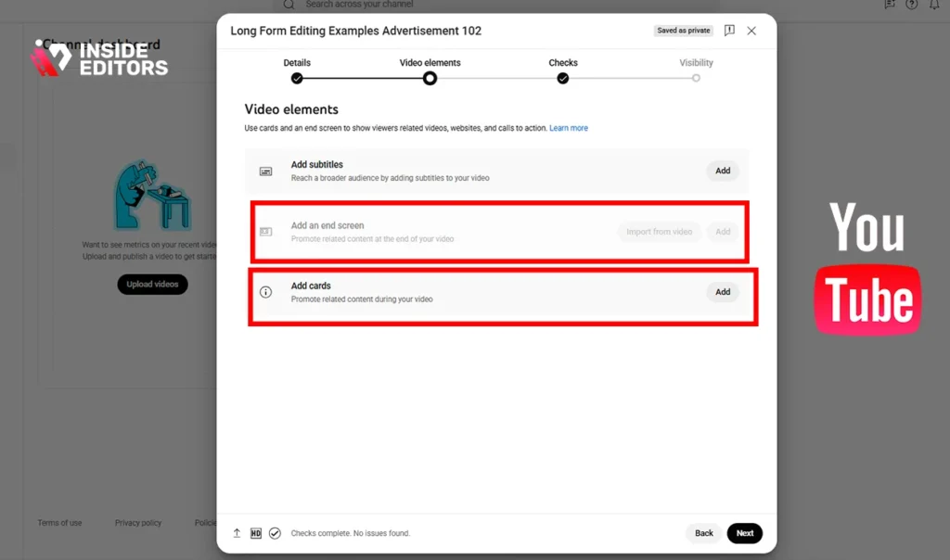Click Upload videos on channel dashboard
Image resolution: width=950 pixels, height=560 pixels.
pyautogui.click(x=153, y=284)
